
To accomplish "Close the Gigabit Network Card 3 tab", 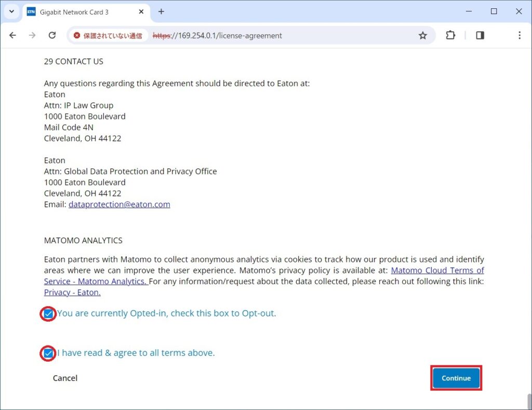I will click(x=142, y=12).
